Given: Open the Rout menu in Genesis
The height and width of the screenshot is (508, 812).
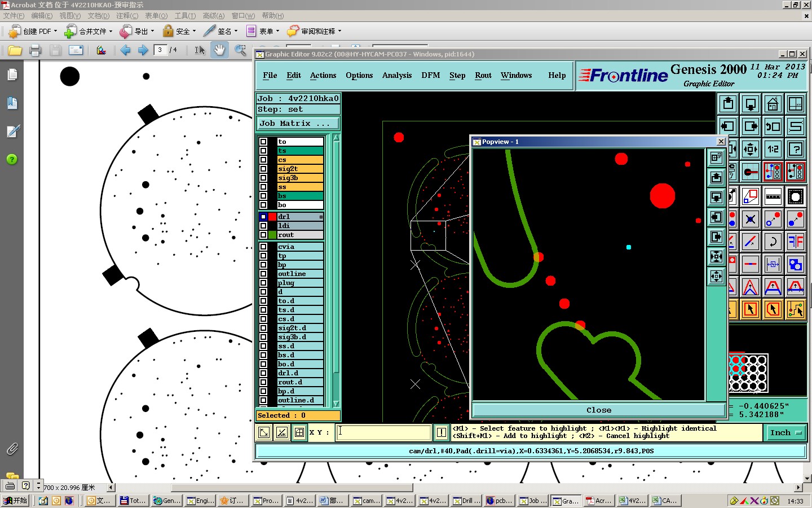Looking at the screenshot, I should click(x=483, y=75).
